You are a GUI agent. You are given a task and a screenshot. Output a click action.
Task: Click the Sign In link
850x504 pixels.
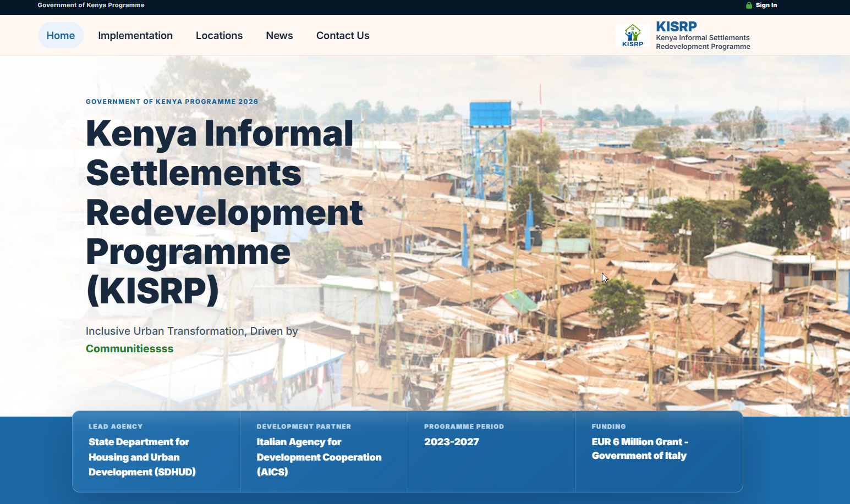coord(766,5)
